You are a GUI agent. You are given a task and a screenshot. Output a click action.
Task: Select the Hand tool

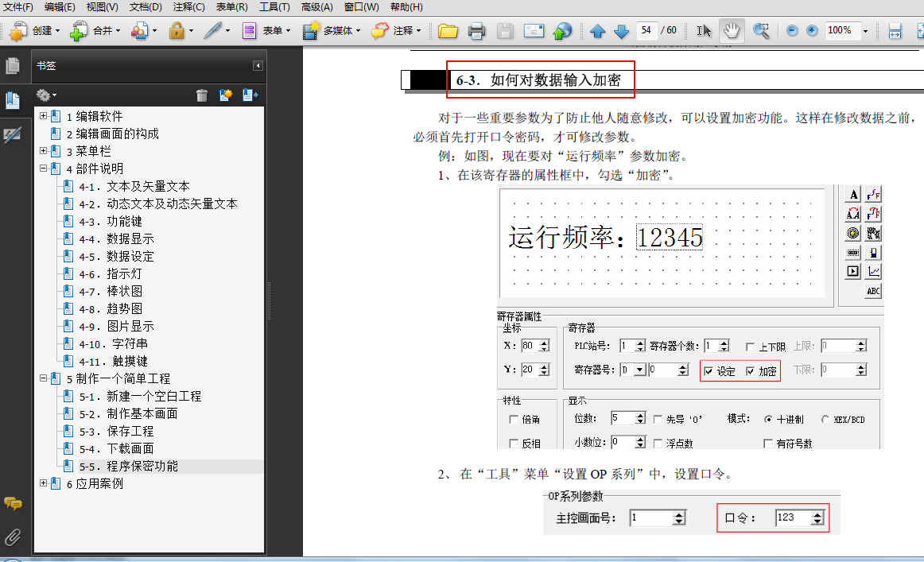(731, 31)
